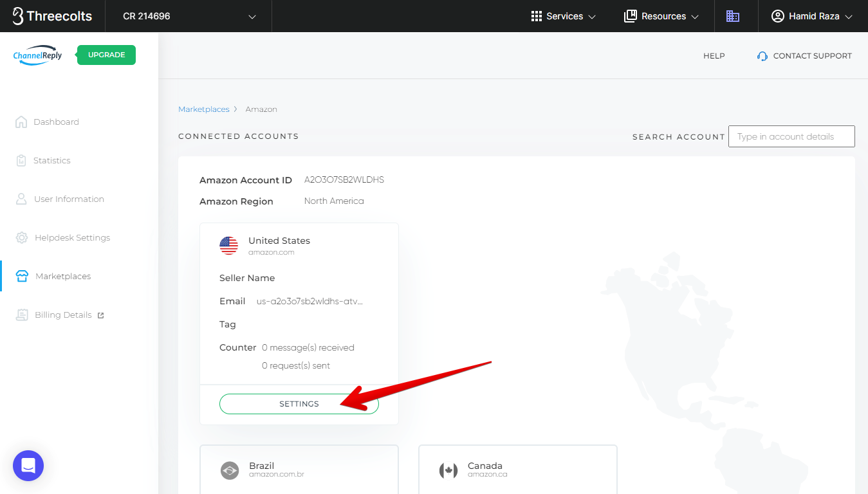Open the HELP link
Screen dimensions: 868x494
coord(714,56)
